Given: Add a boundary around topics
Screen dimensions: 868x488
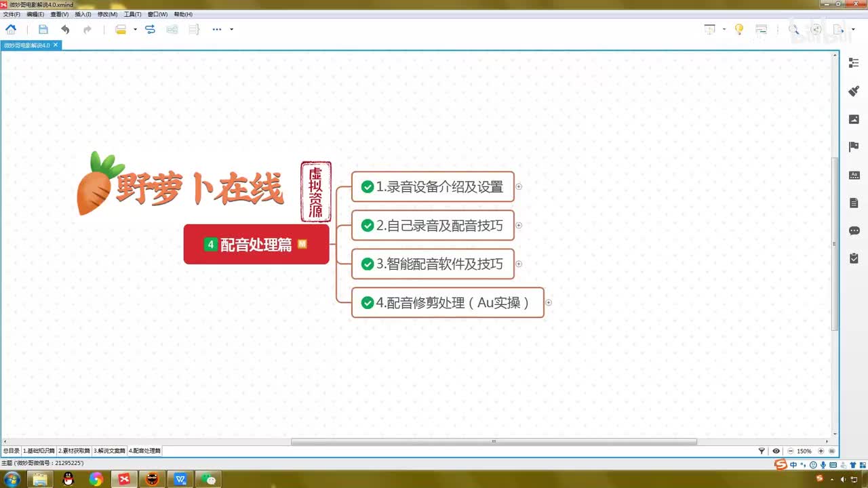Looking at the screenshot, I should coord(172,29).
